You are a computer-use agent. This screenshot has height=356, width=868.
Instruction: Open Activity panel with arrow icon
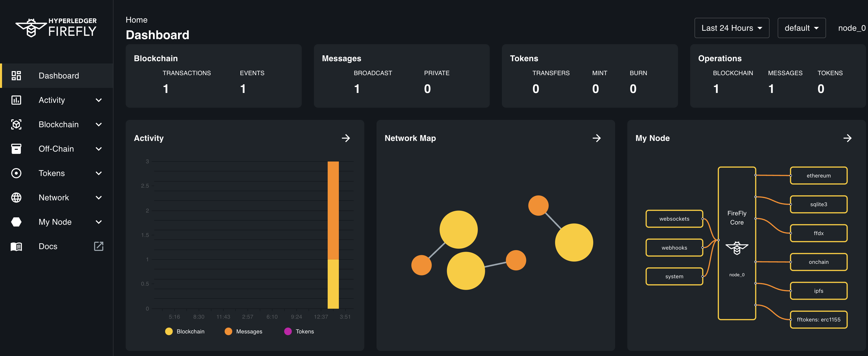point(346,138)
